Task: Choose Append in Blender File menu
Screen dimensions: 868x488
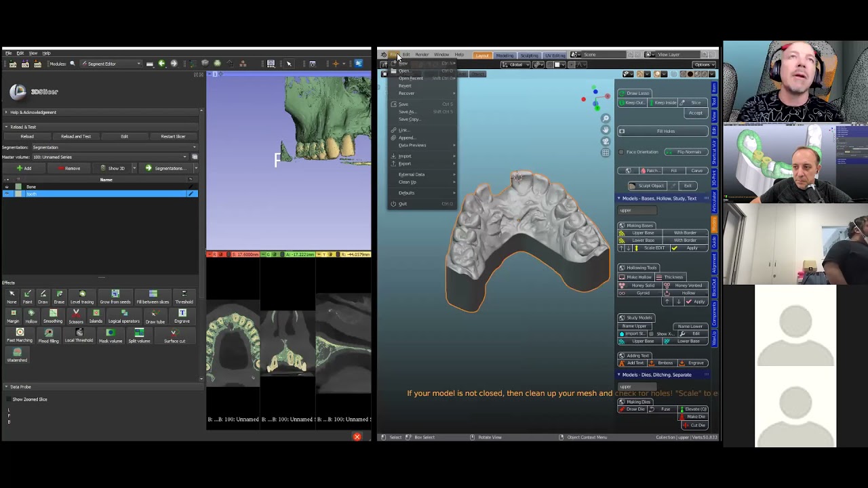Action: click(422, 138)
